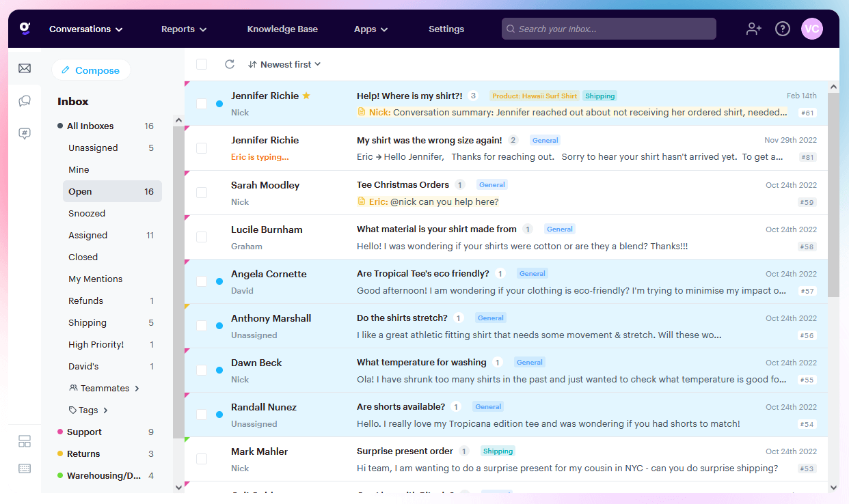This screenshot has width=849, height=504.
Task: Select the live chat channel icon
Action: pos(25,101)
